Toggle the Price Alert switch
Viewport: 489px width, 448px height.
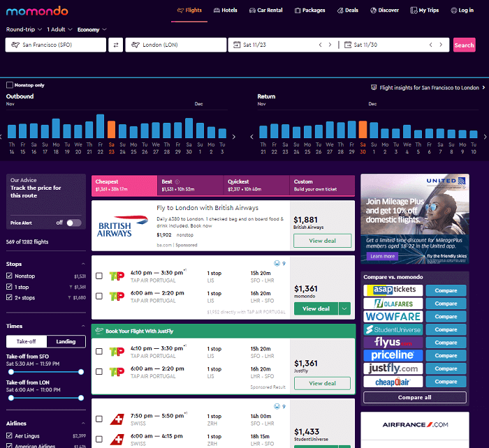click(74, 223)
